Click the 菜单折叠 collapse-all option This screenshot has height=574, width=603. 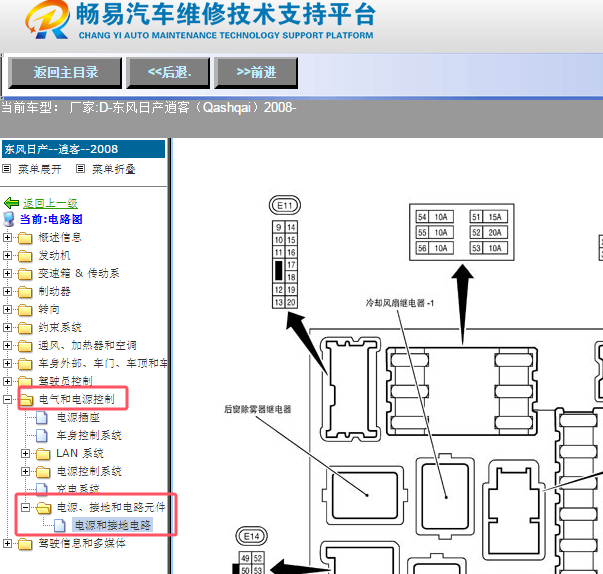pyautogui.click(x=113, y=169)
